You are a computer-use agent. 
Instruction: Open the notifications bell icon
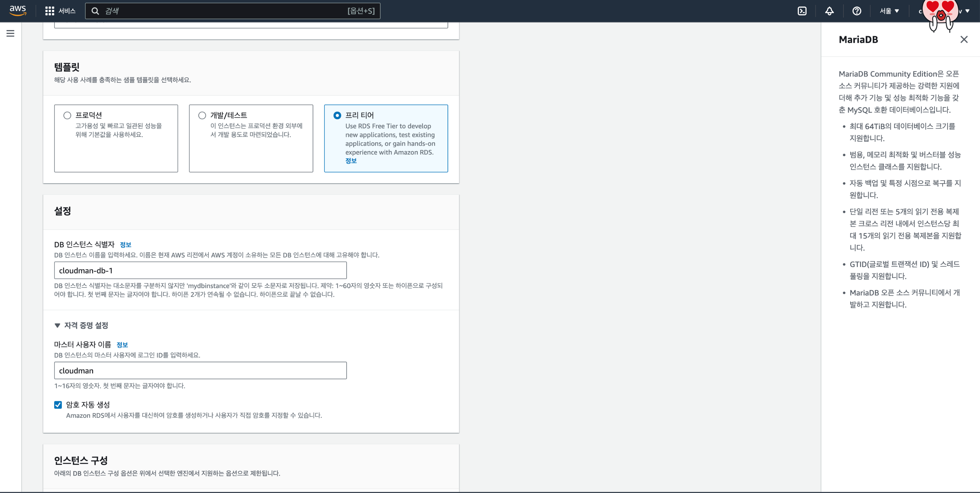pyautogui.click(x=829, y=11)
